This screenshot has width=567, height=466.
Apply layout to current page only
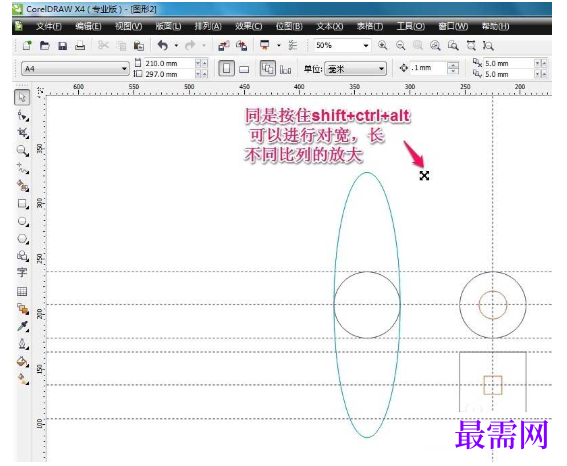[x=286, y=69]
